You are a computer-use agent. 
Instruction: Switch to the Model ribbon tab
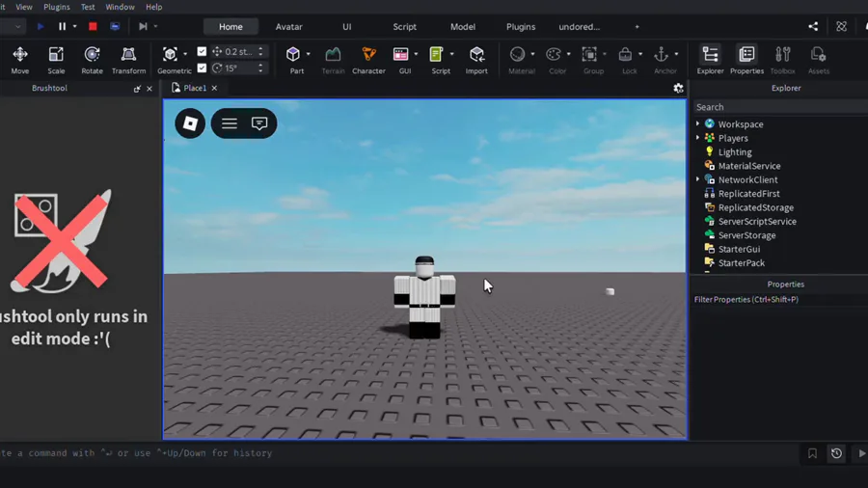463,27
